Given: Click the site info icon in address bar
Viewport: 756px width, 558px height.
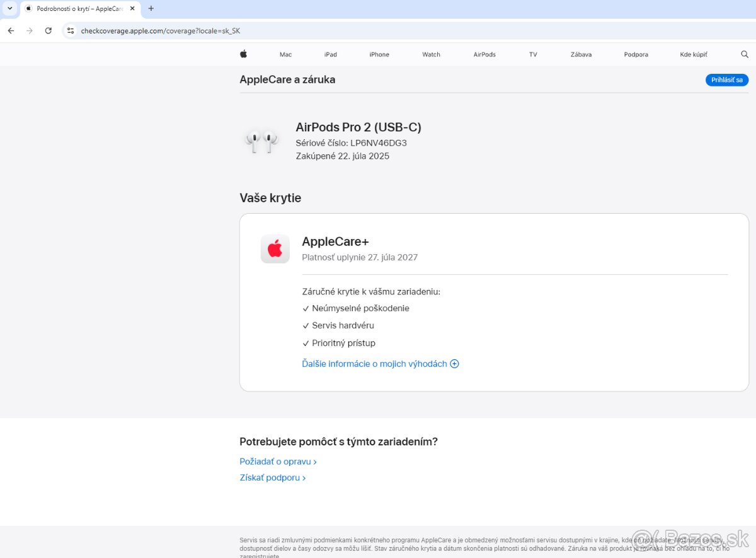Looking at the screenshot, I should pos(71,30).
